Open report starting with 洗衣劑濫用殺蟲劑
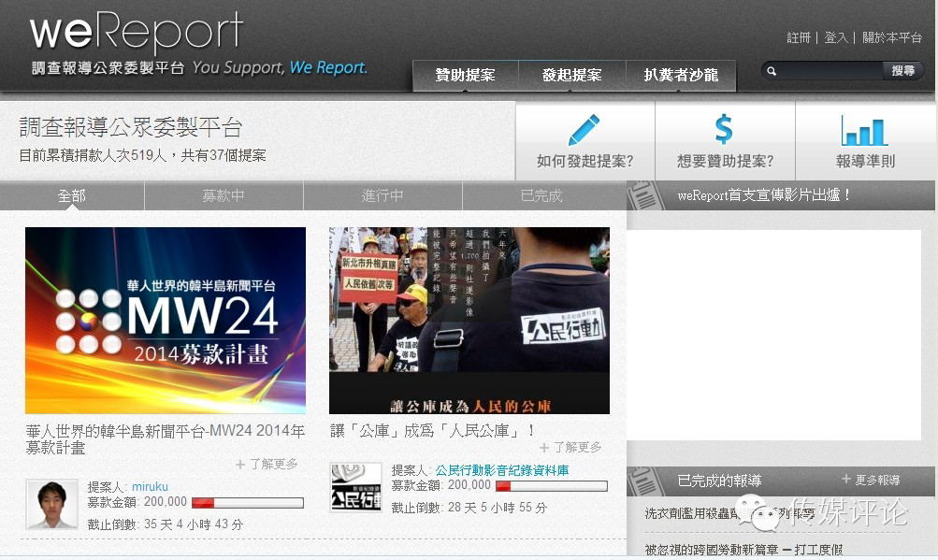The width and height of the screenshot is (938, 560). (x=729, y=513)
